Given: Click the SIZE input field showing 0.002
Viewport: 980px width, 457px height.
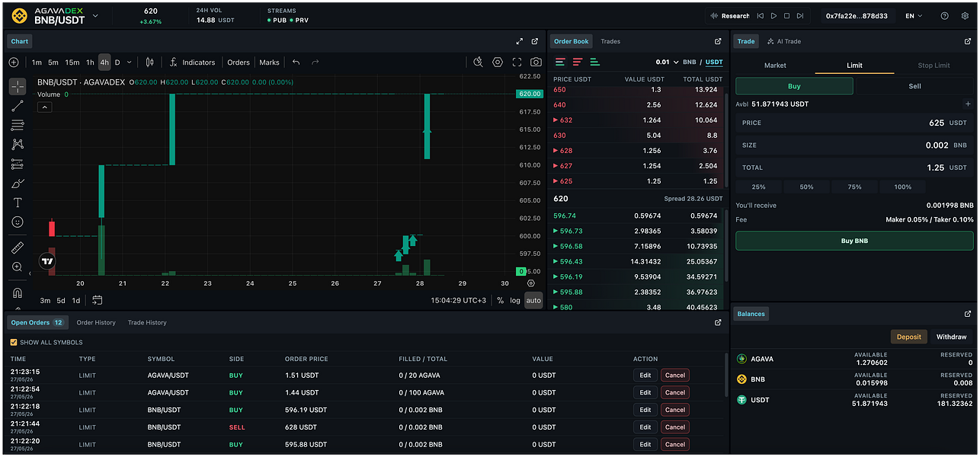Looking at the screenshot, I should (854, 145).
